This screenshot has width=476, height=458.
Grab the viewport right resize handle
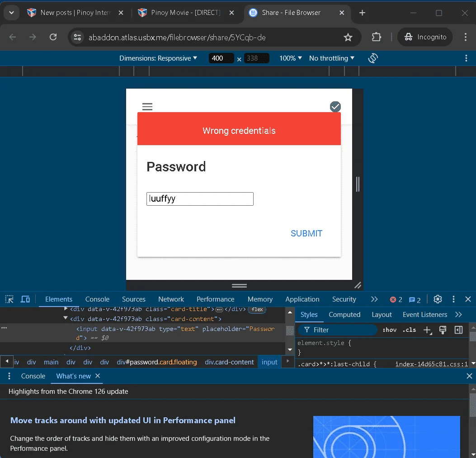coord(358,184)
